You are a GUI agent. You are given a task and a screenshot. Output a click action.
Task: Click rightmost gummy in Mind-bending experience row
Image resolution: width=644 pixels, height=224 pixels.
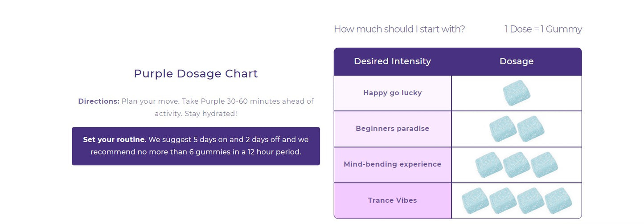point(544,165)
